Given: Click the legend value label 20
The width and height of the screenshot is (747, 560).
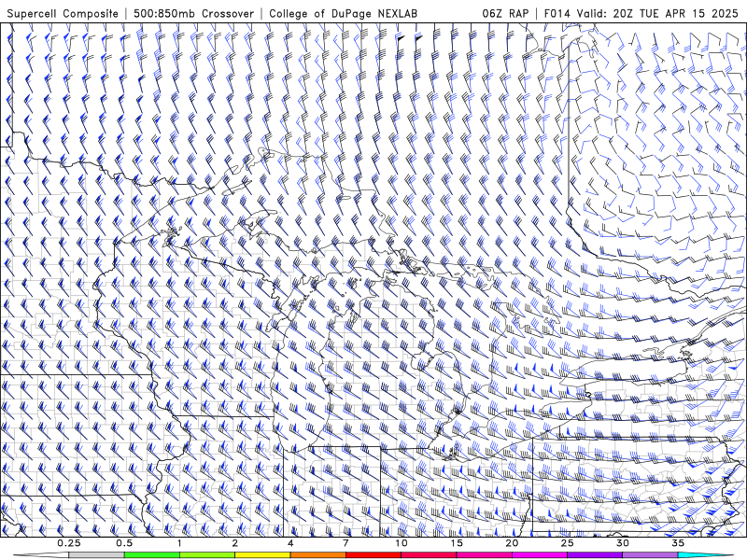Looking at the screenshot, I should 512,543.
